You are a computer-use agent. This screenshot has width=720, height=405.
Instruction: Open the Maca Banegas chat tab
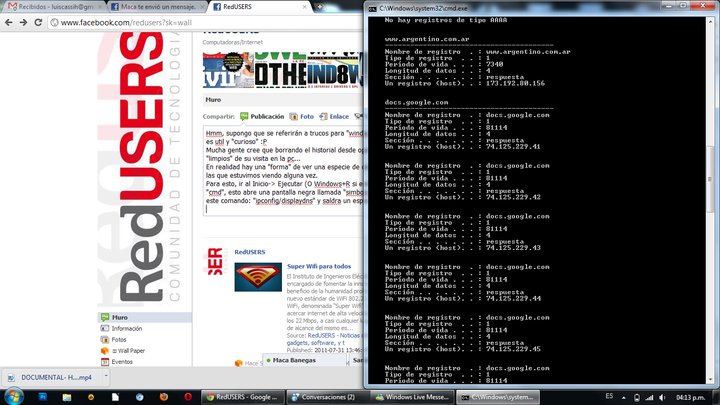coord(304,360)
